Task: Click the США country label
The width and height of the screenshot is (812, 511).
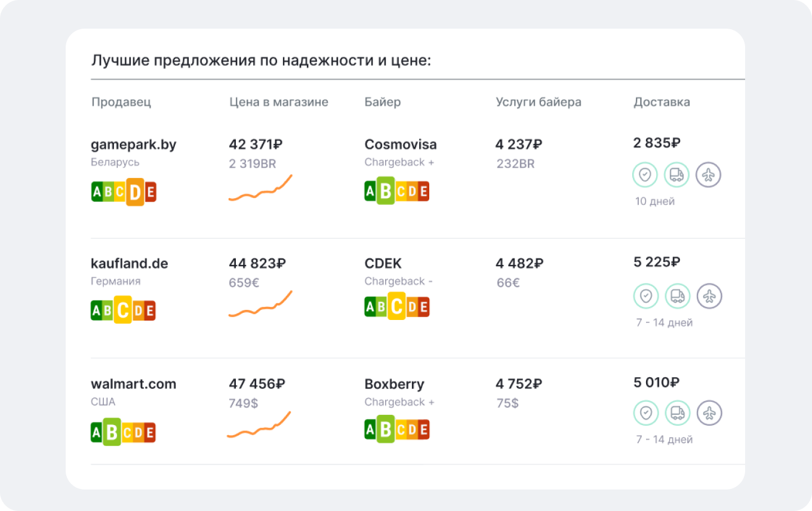Action: tap(103, 402)
